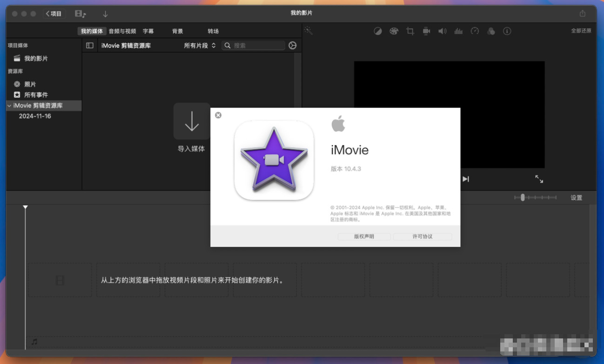Click the 我的影片 window title
604x364 pixels.
click(x=302, y=13)
